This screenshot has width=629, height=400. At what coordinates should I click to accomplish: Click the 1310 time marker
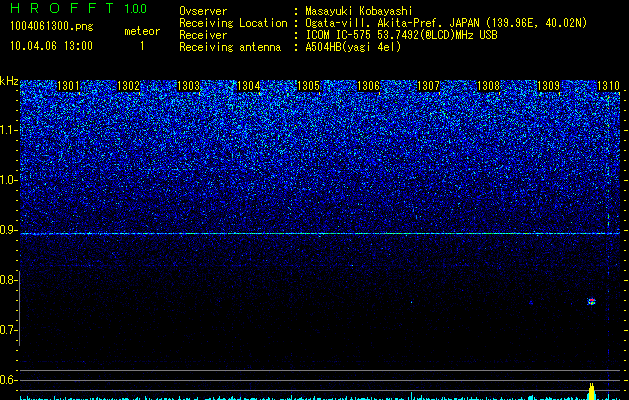click(609, 86)
